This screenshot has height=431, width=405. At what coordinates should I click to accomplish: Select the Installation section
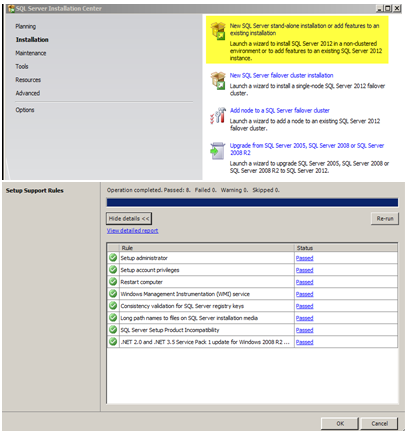click(x=32, y=40)
